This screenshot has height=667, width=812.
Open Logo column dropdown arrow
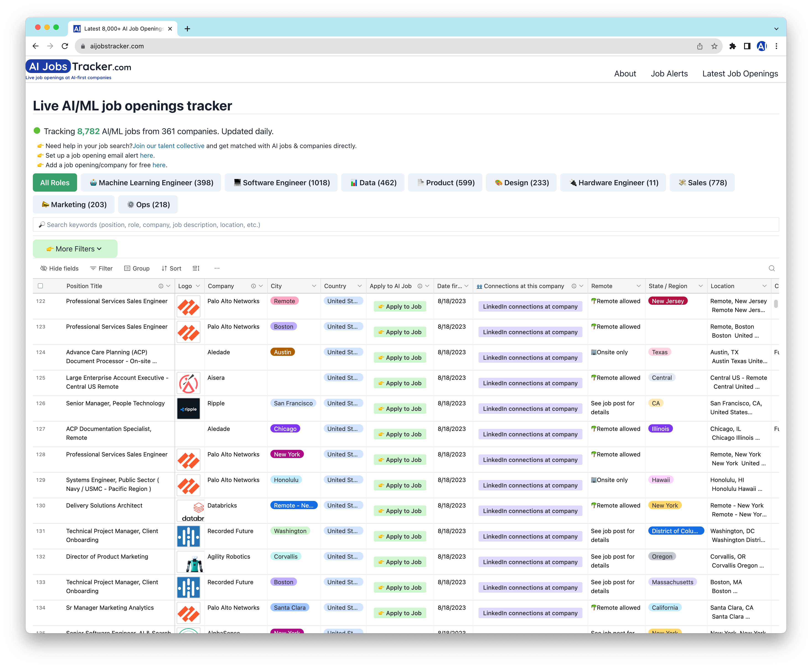198,286
